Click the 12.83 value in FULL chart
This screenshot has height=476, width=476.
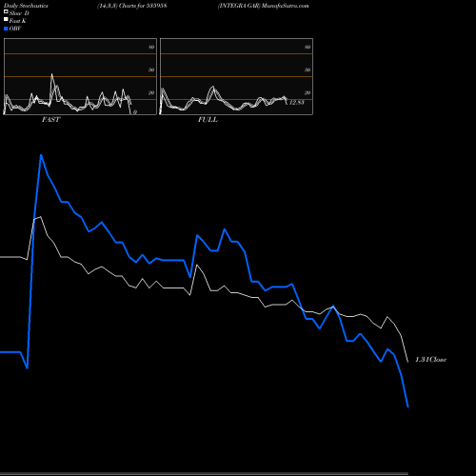[x=297, y=103]
